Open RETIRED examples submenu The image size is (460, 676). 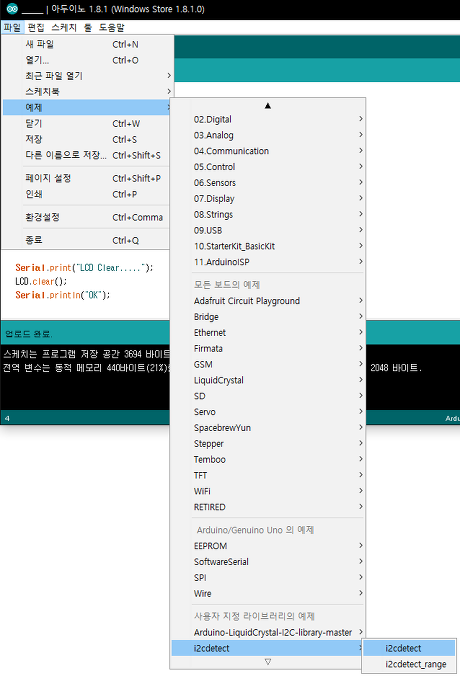268,507
